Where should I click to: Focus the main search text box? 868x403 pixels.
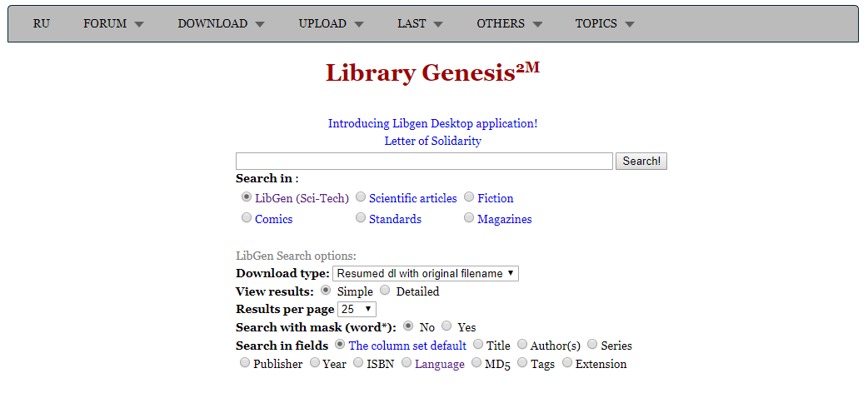[424, 161]
